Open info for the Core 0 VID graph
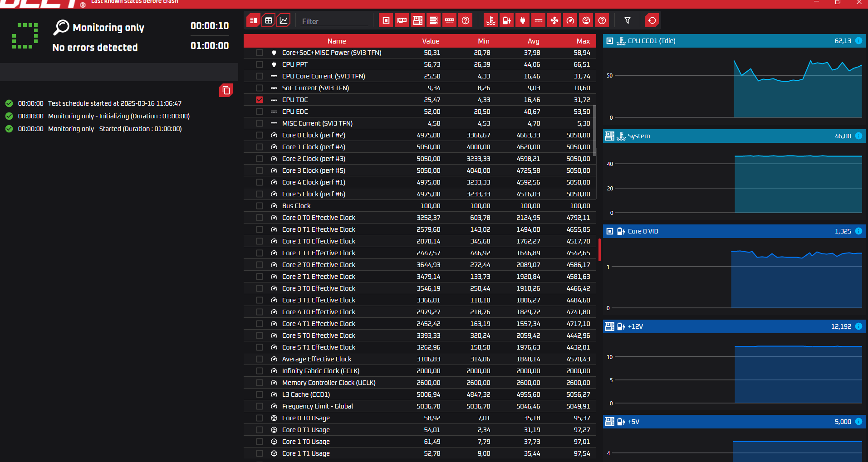This screenshot has height=462, width=868. pyautogui.click(x=858, y=231)
